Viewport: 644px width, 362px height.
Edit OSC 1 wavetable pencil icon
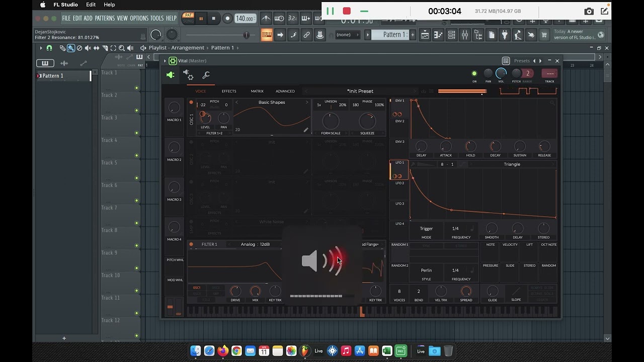point(305,130)
